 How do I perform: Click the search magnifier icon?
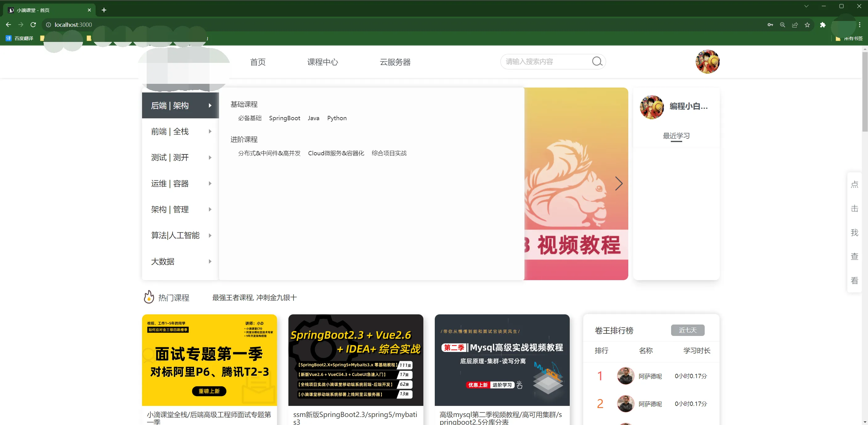(597, 61)
